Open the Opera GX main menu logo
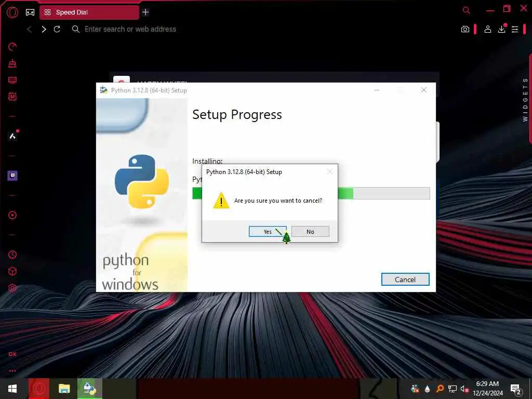 pos(12,12)
